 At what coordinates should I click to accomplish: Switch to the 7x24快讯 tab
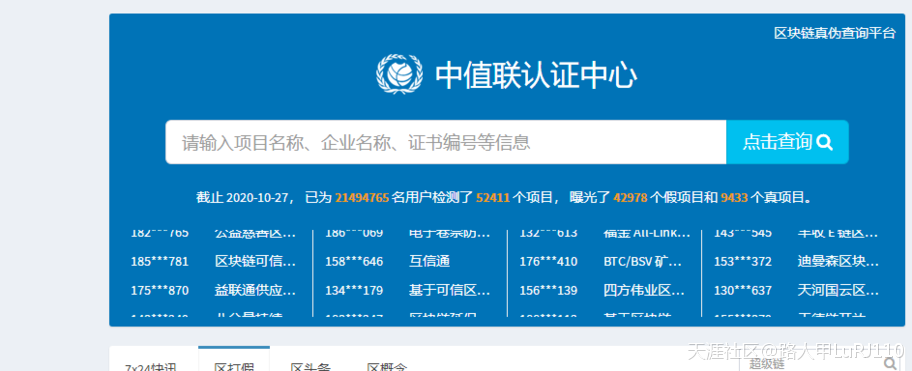[x=151, y=367]
